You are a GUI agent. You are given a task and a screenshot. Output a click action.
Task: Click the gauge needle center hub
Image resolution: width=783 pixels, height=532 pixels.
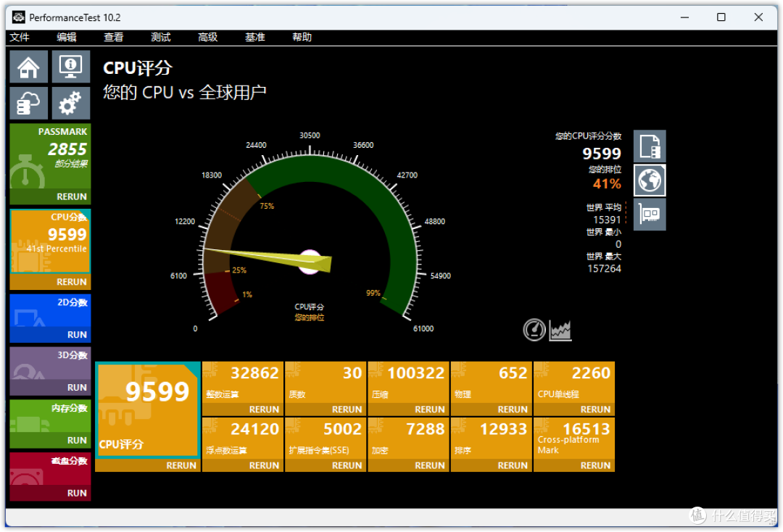pos(310,262)
